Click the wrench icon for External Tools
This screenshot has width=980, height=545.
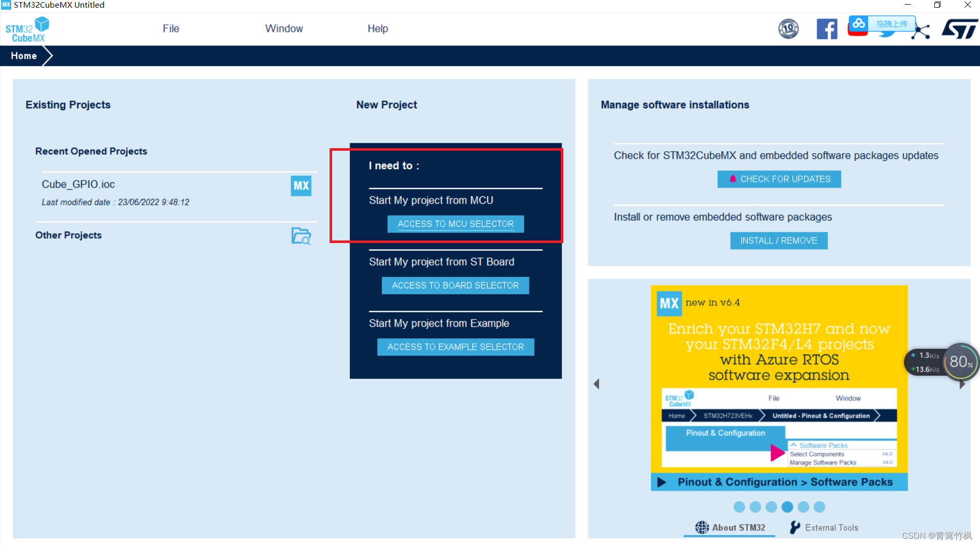(x=795, y=528)
